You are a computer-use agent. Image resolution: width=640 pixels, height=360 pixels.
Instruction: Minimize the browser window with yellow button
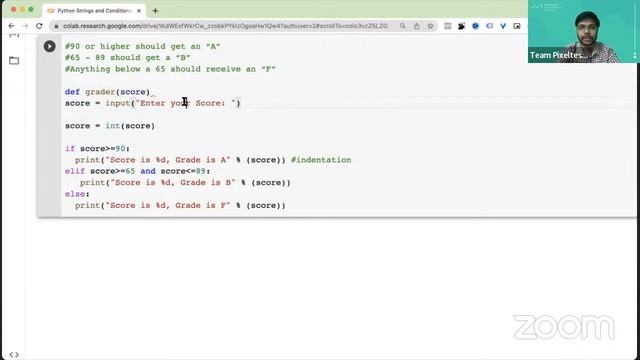pos(22,9)
